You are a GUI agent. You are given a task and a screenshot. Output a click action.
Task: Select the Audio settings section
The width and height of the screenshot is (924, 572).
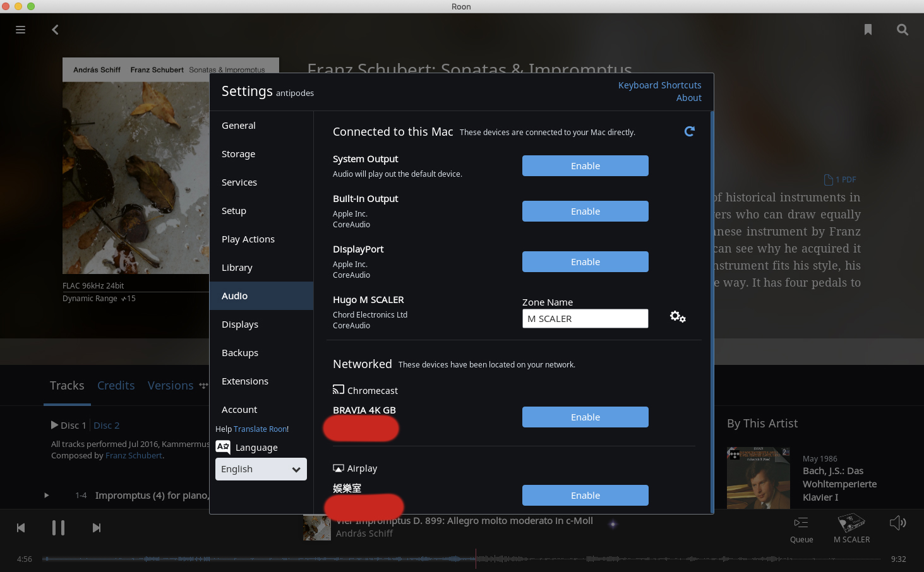tap(261, 295)
